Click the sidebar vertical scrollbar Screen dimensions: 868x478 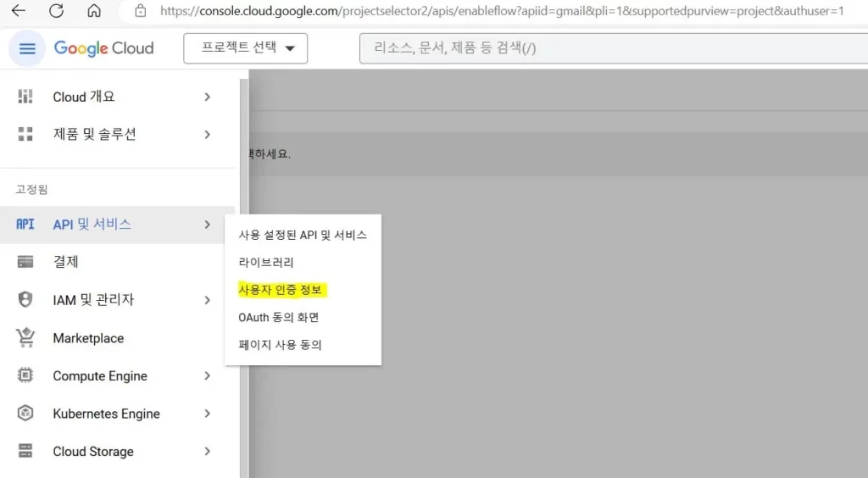pos(243,276)
